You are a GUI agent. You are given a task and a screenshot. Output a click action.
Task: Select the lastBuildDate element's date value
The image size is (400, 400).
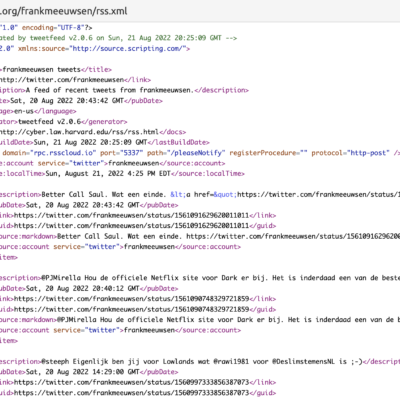click(x=90, y=142)
